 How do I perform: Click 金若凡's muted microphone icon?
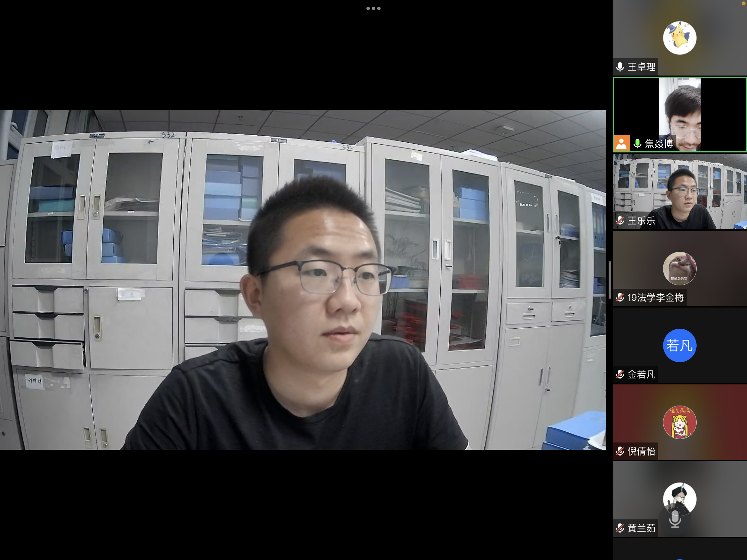620,374
